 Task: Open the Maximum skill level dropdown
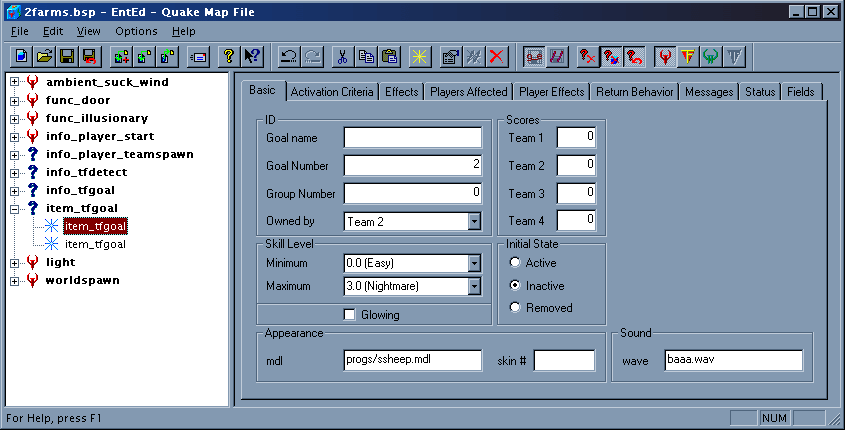[x=474, y=286]
